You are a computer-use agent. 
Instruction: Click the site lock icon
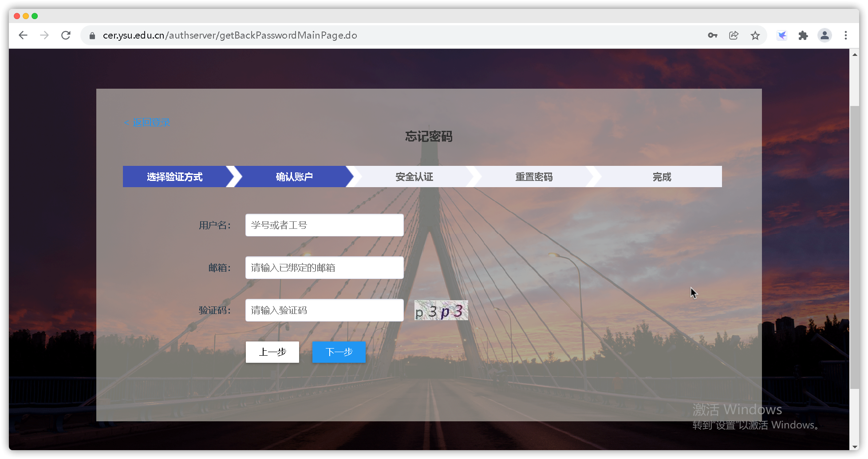point(92,35)
